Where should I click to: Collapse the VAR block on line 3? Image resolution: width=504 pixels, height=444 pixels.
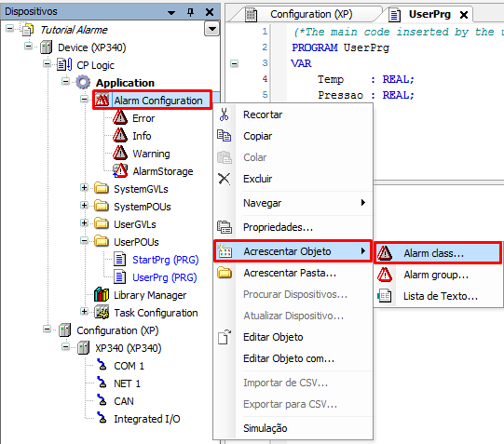pos(235,63)
